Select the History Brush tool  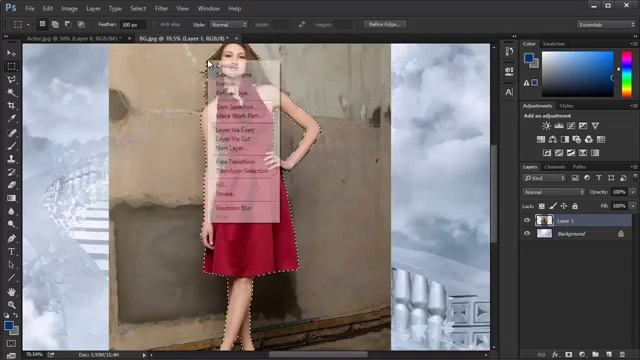point(11,172)
